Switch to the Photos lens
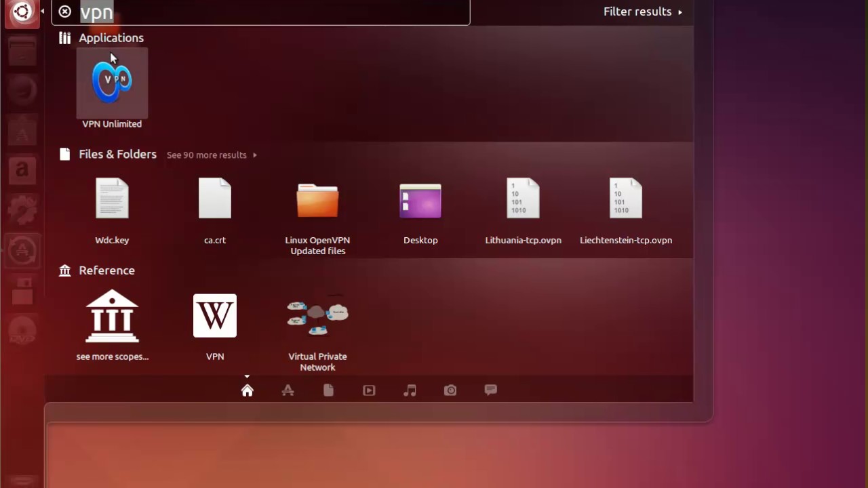 tap(450, 390)
